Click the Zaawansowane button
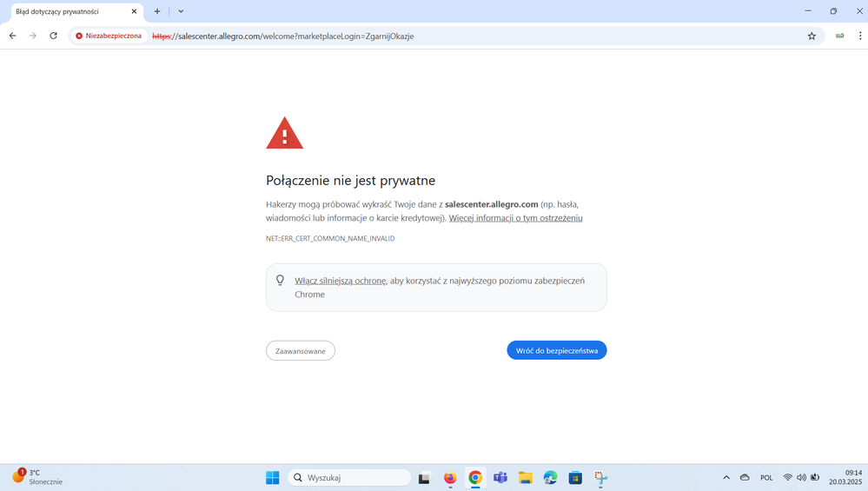This screenshot has height=491, width=868. (300, 351)
